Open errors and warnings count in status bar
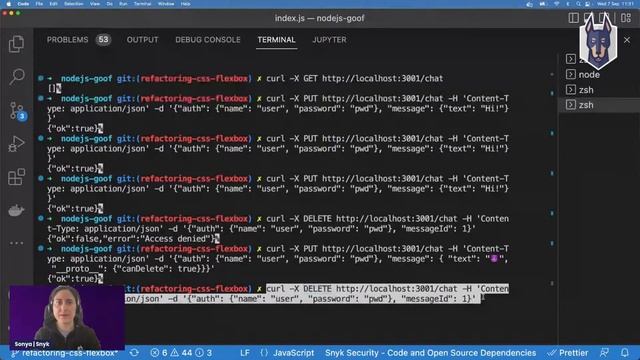The width and height of the screenshot is (640, 360). (181, 353)
